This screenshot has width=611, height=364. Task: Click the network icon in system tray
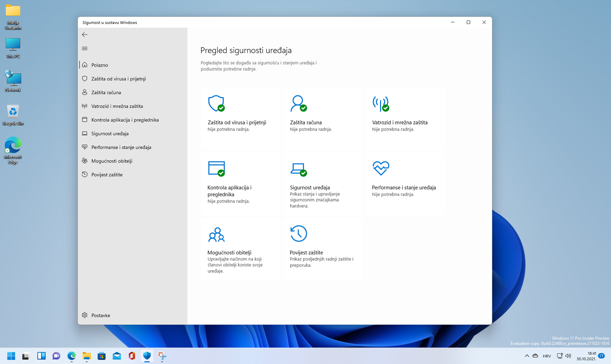[559, 356]
